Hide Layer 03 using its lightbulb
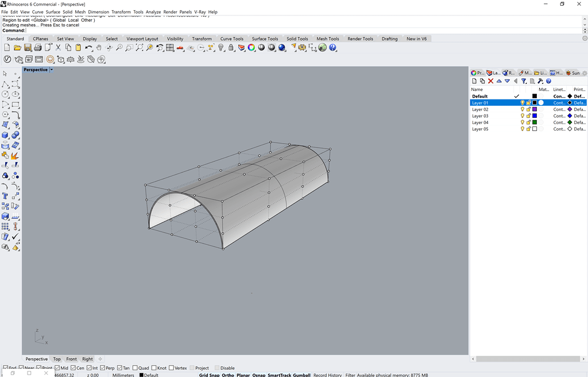This screenshot has width=588, height=377. [x=523, y=116]
